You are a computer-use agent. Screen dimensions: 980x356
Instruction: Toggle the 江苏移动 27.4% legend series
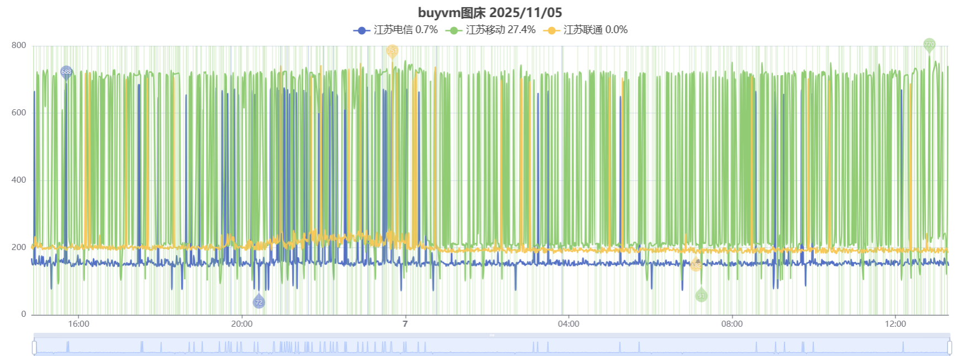click(490, 30)
